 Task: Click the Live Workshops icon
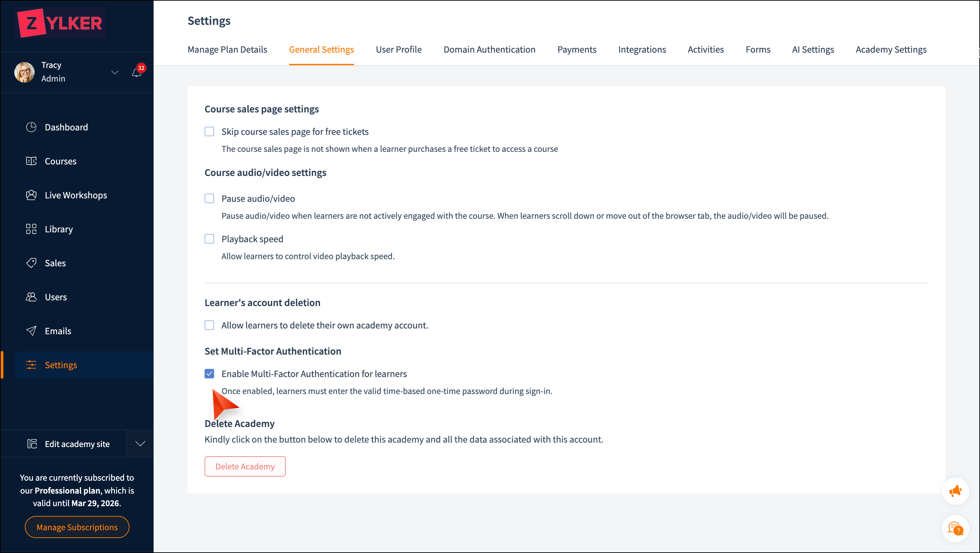click(x=31, y=195)
